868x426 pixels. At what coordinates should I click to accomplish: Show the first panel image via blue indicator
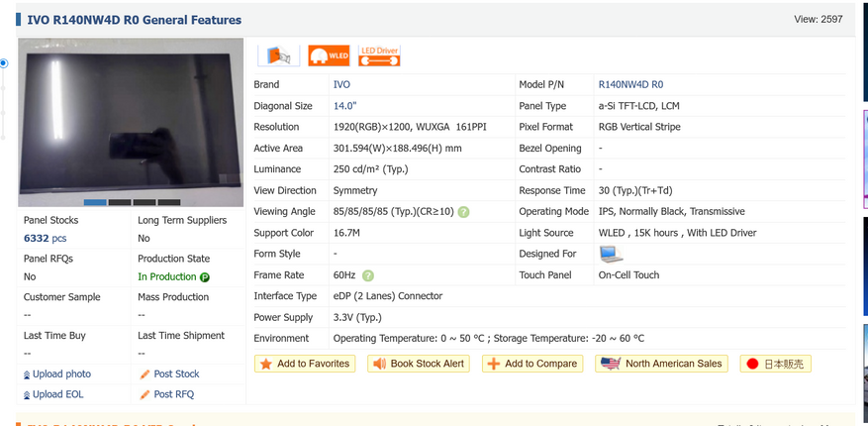coord(95,203)
